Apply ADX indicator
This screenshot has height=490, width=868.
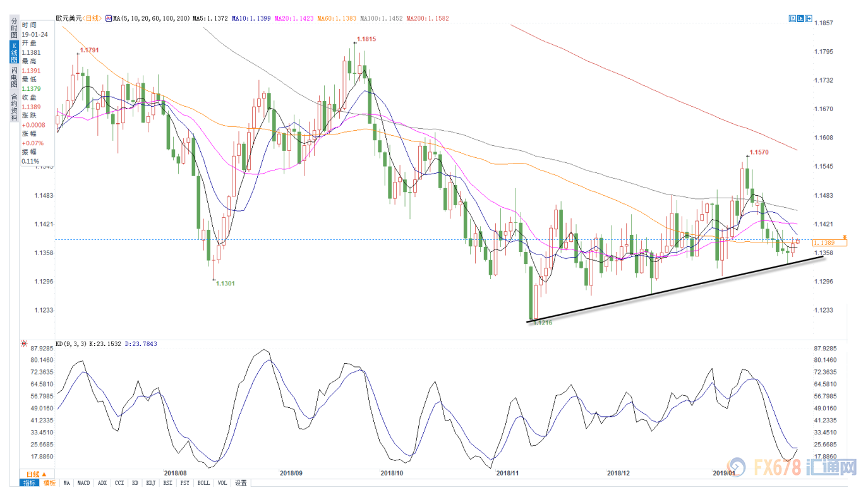(x=102, y=483)
